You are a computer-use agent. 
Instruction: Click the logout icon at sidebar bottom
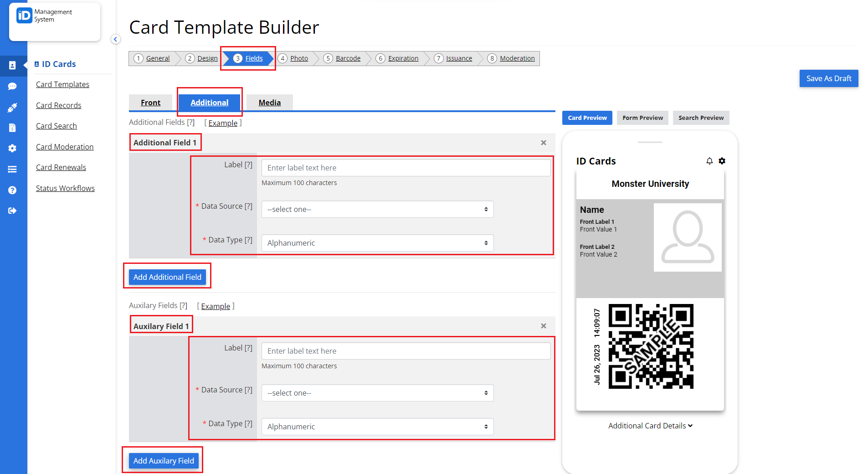(x=13, y=211)
